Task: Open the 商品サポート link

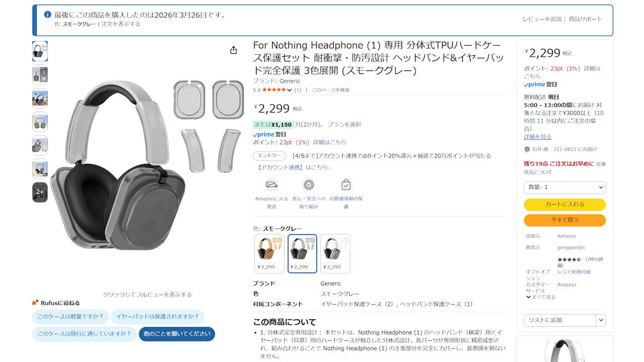Action: coord(585,19)
